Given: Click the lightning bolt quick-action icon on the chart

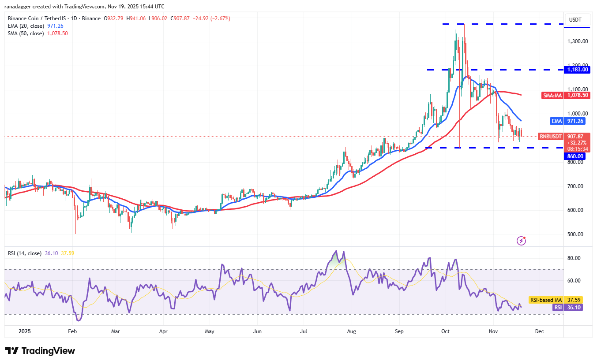Looking at the screenshot, I should click(522, 241).
